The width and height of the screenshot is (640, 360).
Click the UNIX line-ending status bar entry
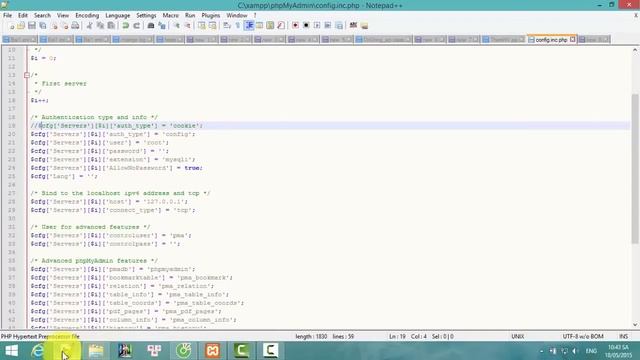tap(518, 337)
